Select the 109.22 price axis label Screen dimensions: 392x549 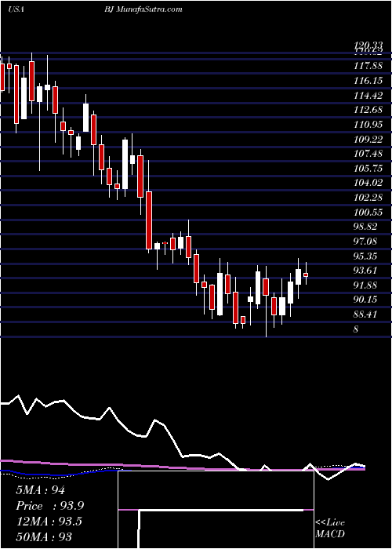click(368, 140)
